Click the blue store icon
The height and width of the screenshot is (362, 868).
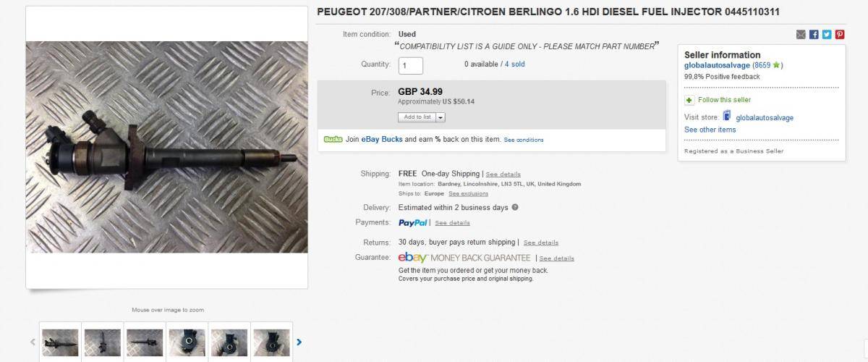pos(726,117)
